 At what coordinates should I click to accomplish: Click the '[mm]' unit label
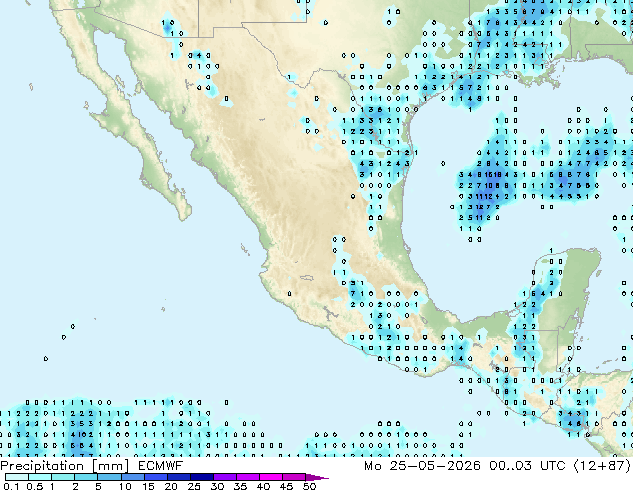point(110,466)
